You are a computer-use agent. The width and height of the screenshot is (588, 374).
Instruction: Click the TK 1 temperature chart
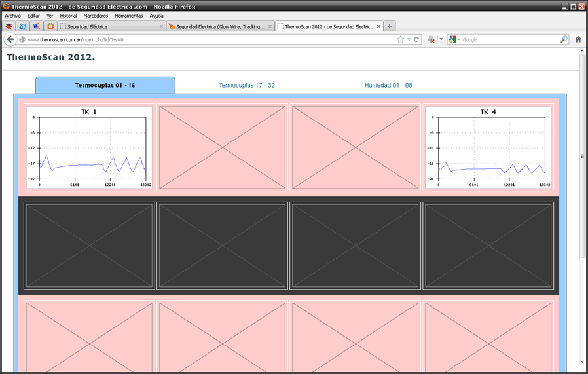pos(89,148)
